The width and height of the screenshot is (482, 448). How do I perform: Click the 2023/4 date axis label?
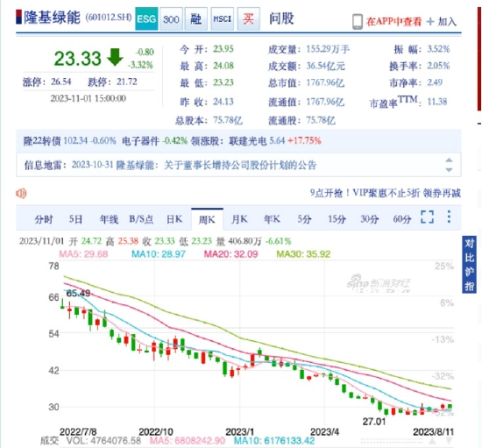[x=324, y=431]
